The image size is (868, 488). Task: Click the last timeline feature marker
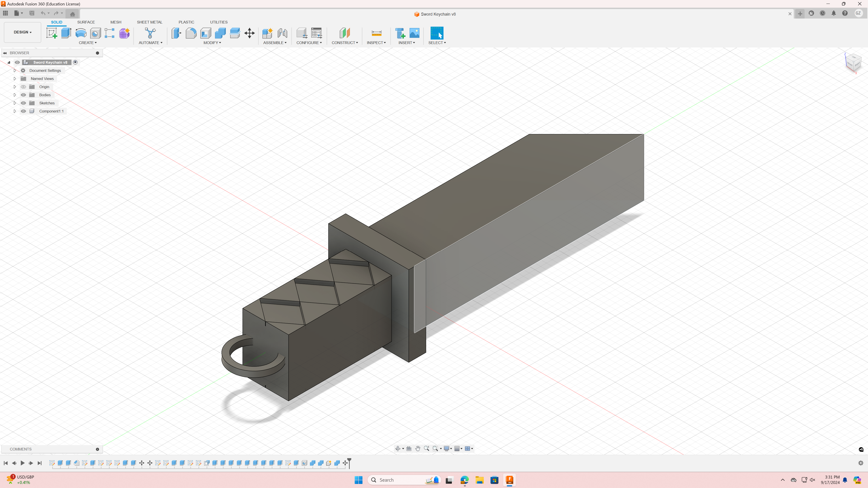pyautogui.click(x=345, y=463)
